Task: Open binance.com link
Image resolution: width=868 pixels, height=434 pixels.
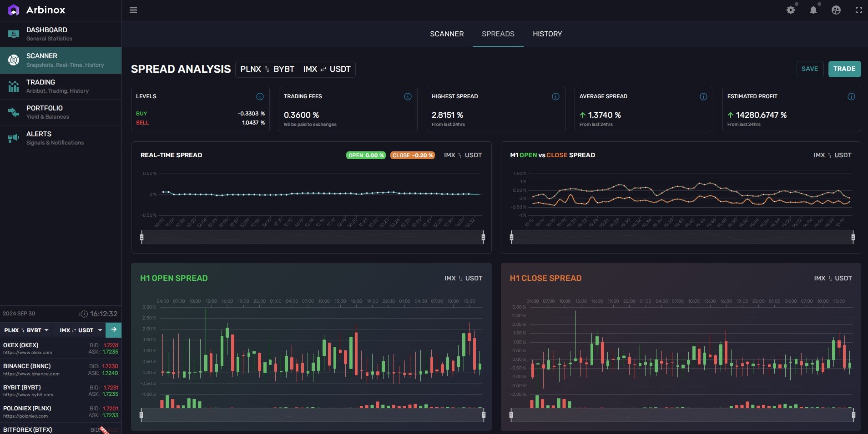Action: [x=31, y=374]
